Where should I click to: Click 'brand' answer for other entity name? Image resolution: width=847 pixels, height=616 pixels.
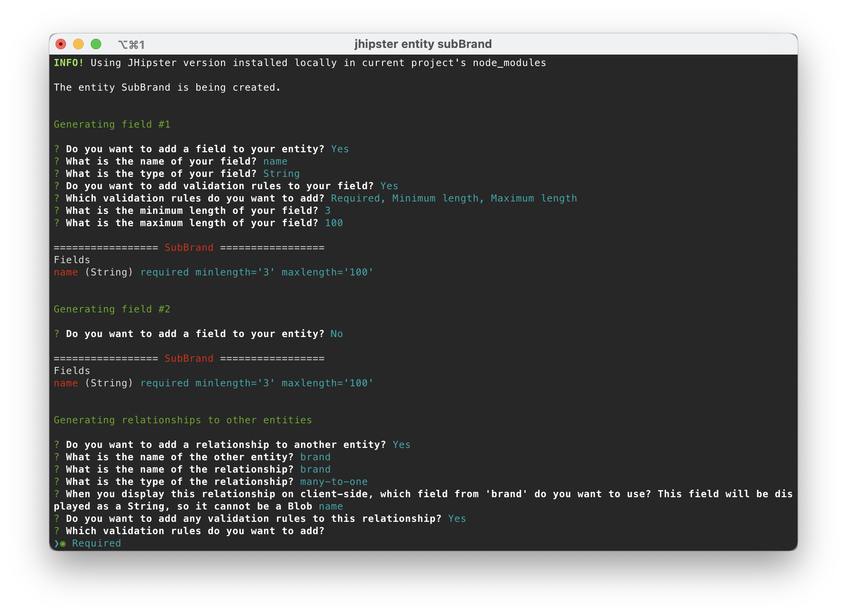coord(315,457)
